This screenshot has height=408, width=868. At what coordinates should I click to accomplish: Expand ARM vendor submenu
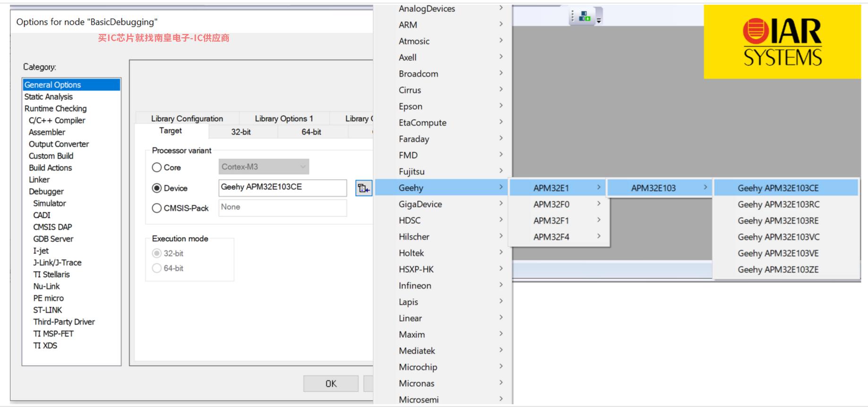[442, 25]
